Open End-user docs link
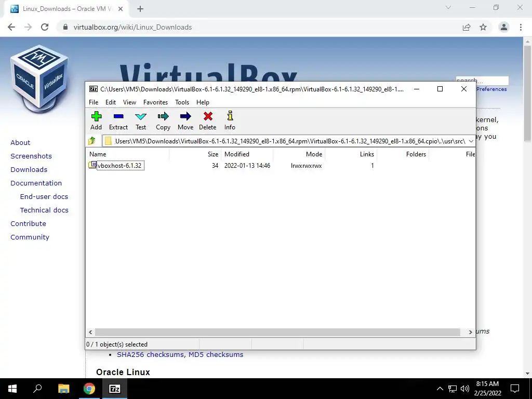This screenshot has width=532, height=399. (x=44, y=196)
